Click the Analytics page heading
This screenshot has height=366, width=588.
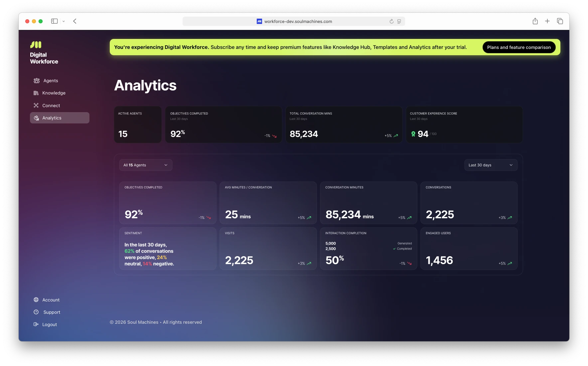[145, 86]
